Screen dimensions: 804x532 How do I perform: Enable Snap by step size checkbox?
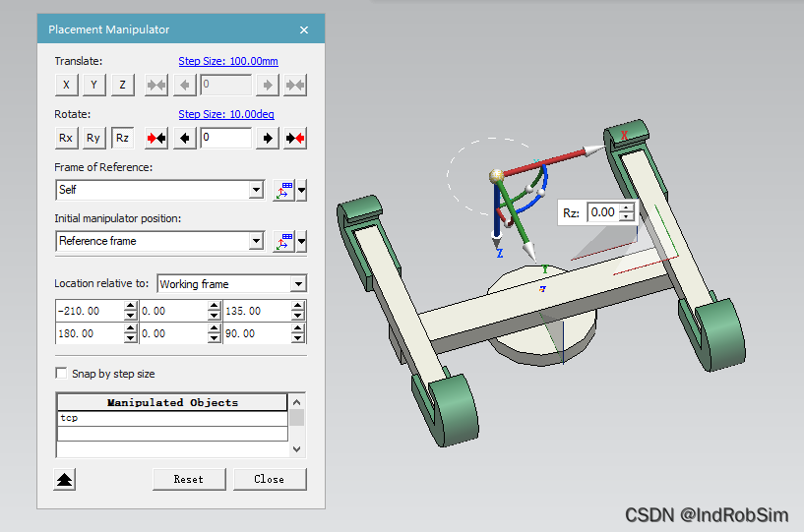coord(62,373)
